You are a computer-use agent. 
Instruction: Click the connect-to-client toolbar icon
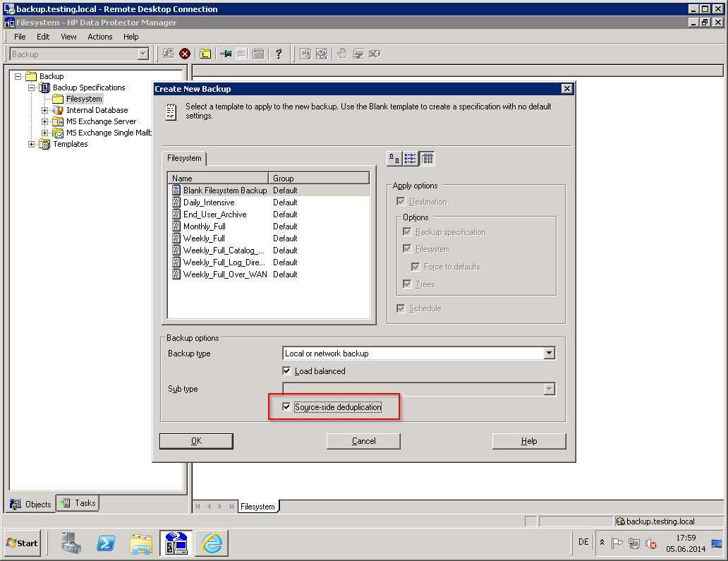tap(169, 54)
